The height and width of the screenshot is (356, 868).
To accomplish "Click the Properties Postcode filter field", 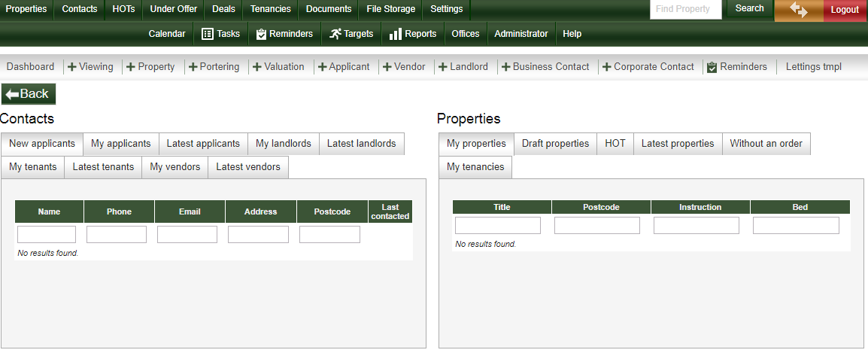I will [596, 225].
